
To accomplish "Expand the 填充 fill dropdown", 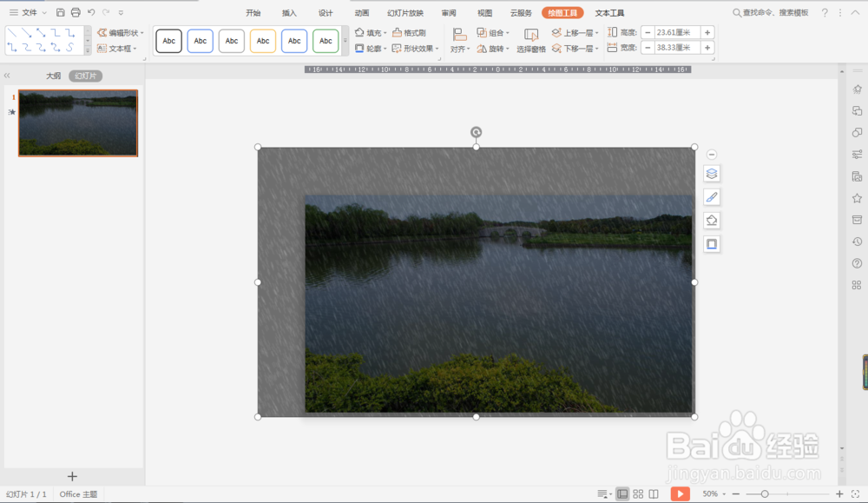I will pos(385,33).
